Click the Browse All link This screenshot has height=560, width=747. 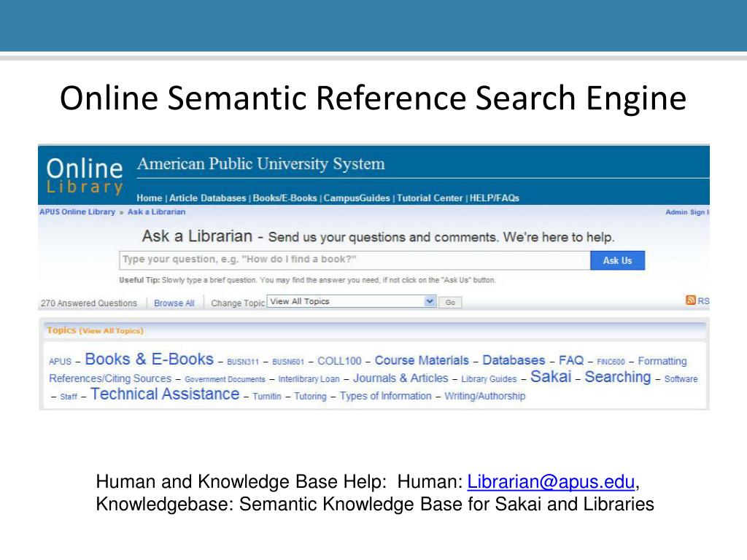(x=174, y=303)
